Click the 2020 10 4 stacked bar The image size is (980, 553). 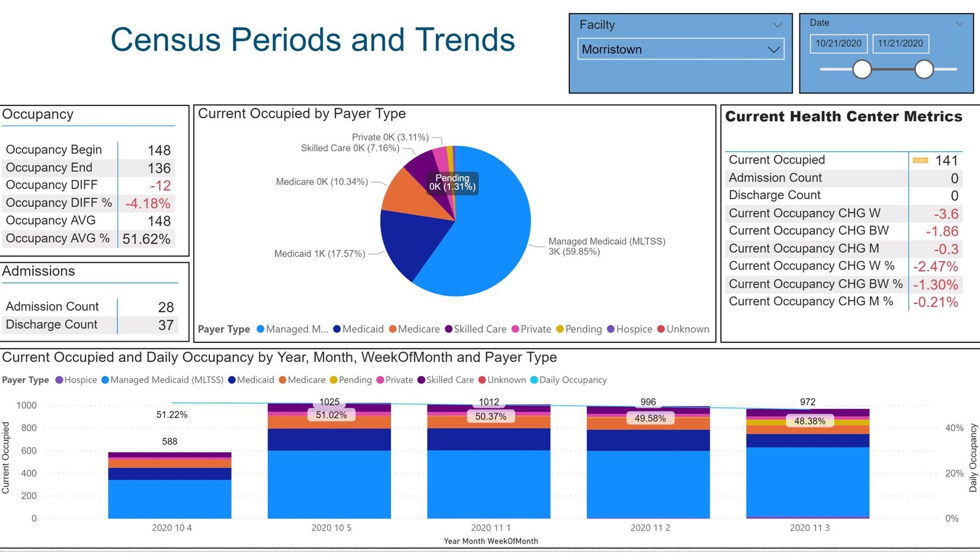[x=170, y=490]
